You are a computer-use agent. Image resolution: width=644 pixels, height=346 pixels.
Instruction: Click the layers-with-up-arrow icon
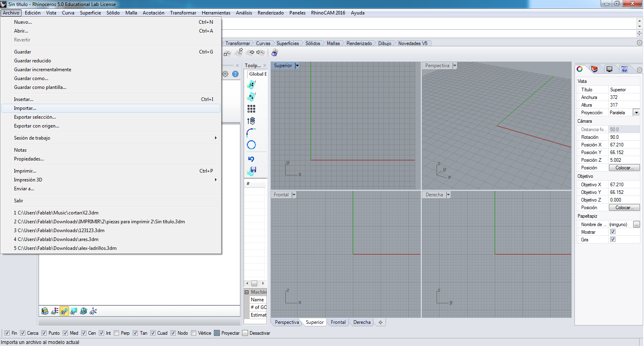coord(251,121)
